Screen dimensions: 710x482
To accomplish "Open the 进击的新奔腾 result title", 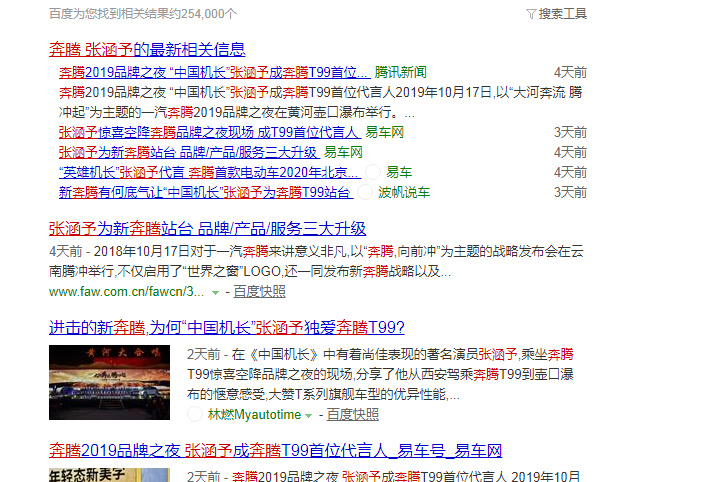I will point(226,327).
